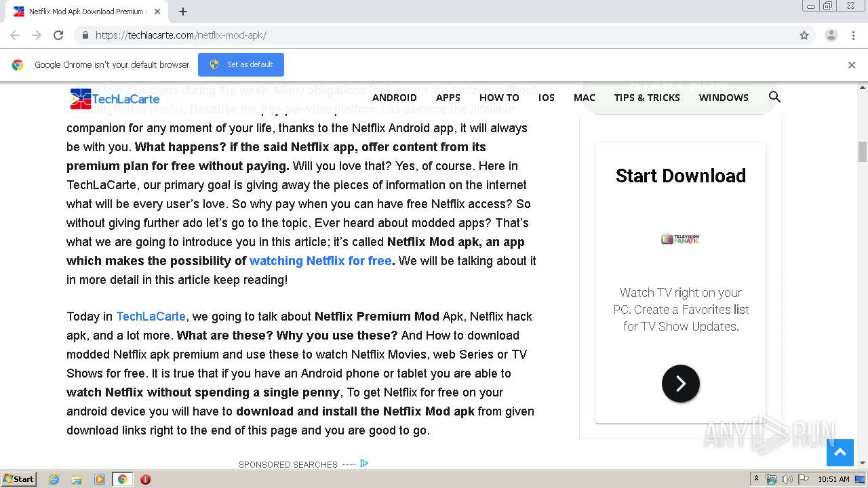The width and height of the screenshot is (868, 488).
Task: Click the AdChoices triangle icon
Action: click(x=364, y=464)
